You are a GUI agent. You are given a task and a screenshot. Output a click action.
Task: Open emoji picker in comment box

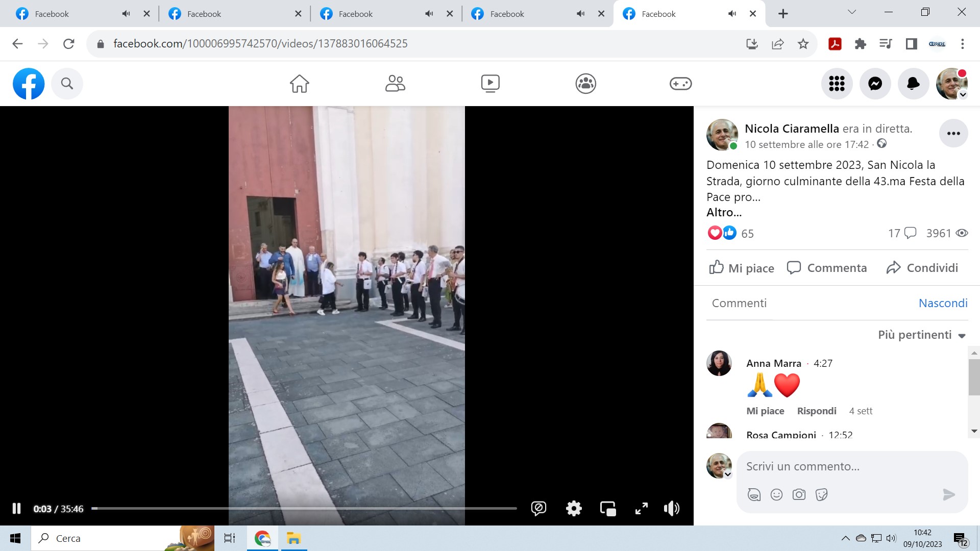click(x=776, y=494)
